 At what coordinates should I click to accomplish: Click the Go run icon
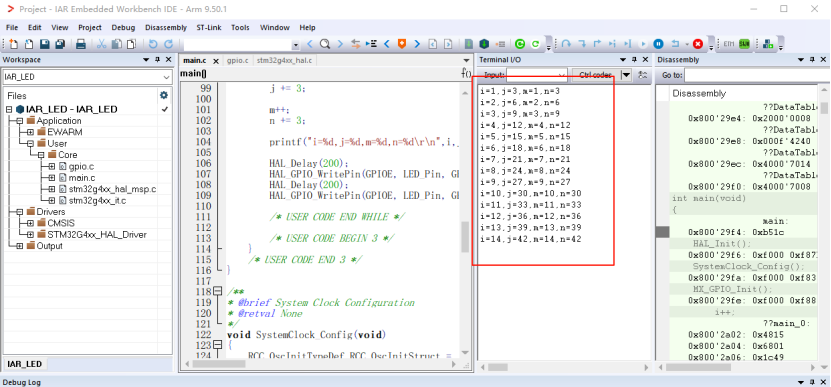(x=643, y=44)
